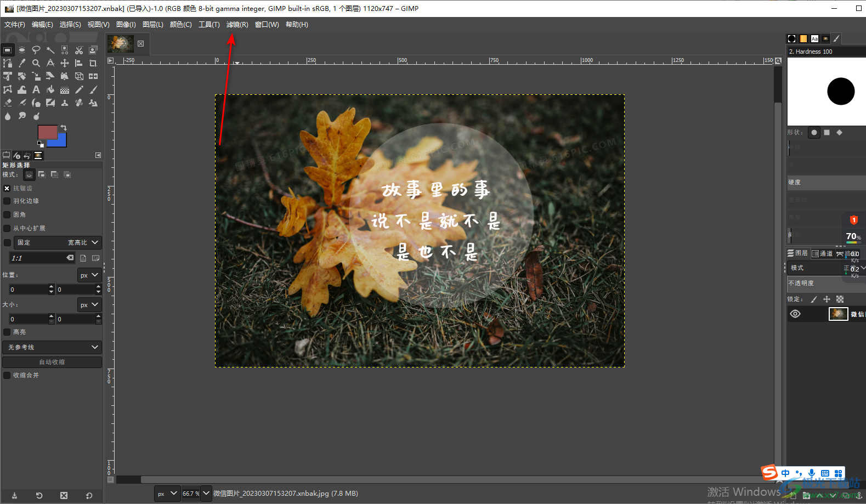Select the 3D Transform cube tool

(x=79, y=76)
